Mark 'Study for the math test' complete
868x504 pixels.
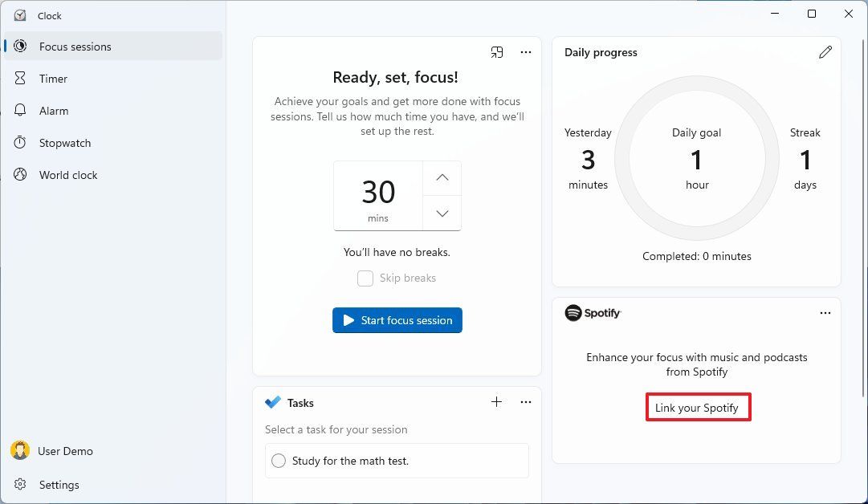pyautogui.click(x=279, y=461)
